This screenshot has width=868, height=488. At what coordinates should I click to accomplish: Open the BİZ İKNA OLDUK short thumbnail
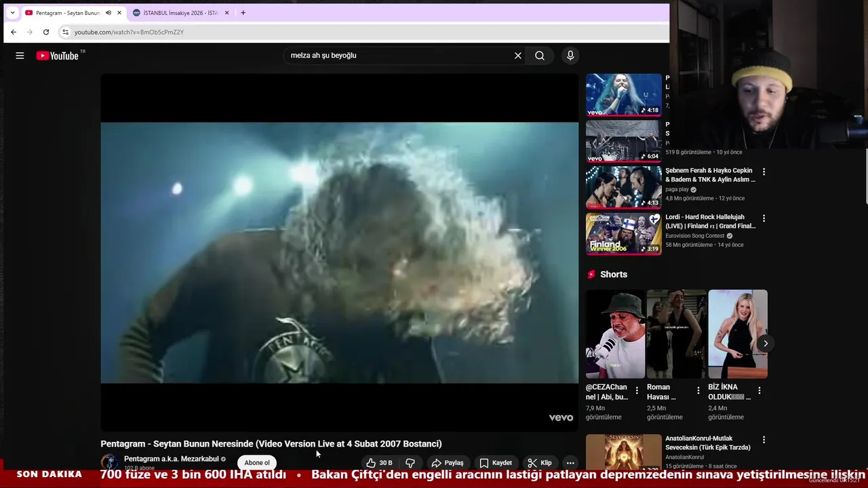click(738, 334)
